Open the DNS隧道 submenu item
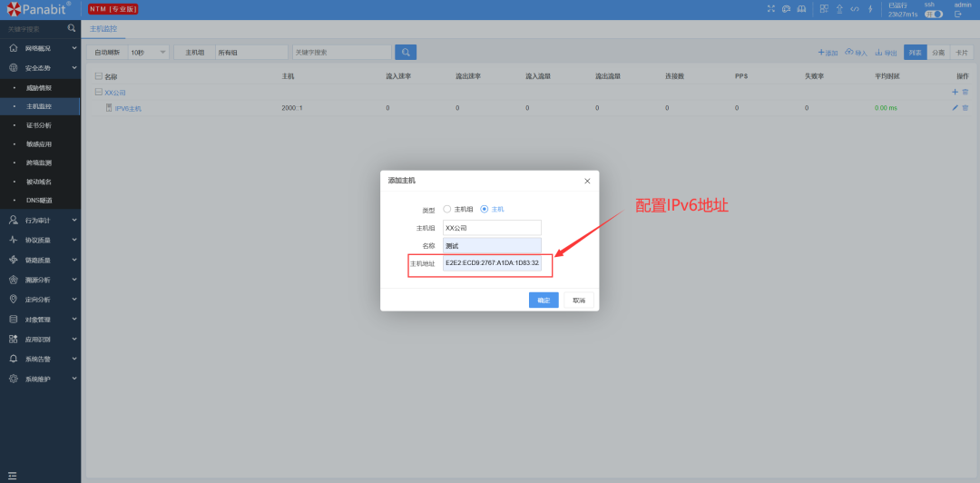This screenshot has width=980, height=483. click(x=40, y=201)
